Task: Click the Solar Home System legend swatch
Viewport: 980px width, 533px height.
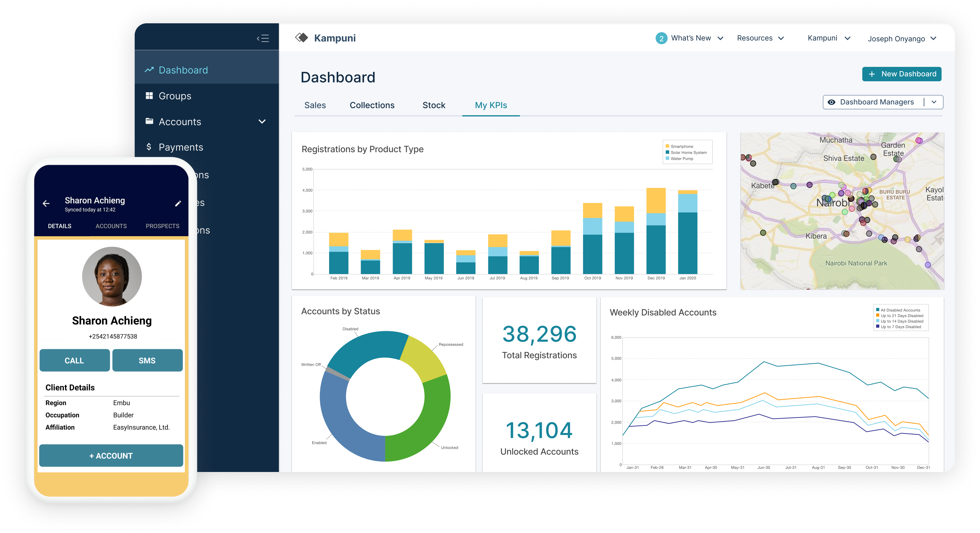Action: pos(667,152)
